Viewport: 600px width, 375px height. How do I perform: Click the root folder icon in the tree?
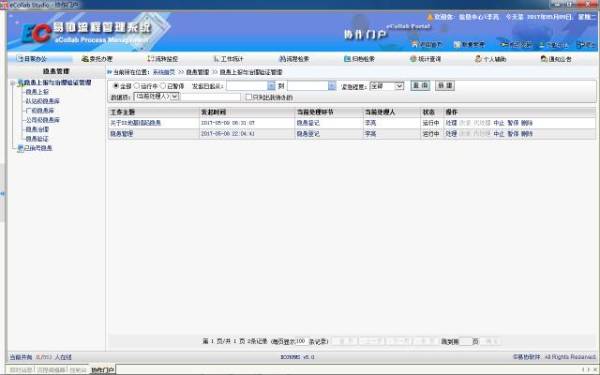tap(20, 83)
